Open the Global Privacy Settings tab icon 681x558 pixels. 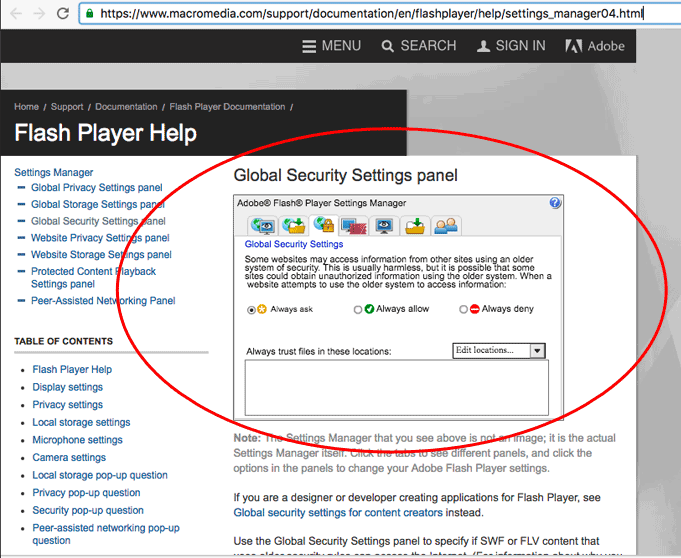coord(263,225)
